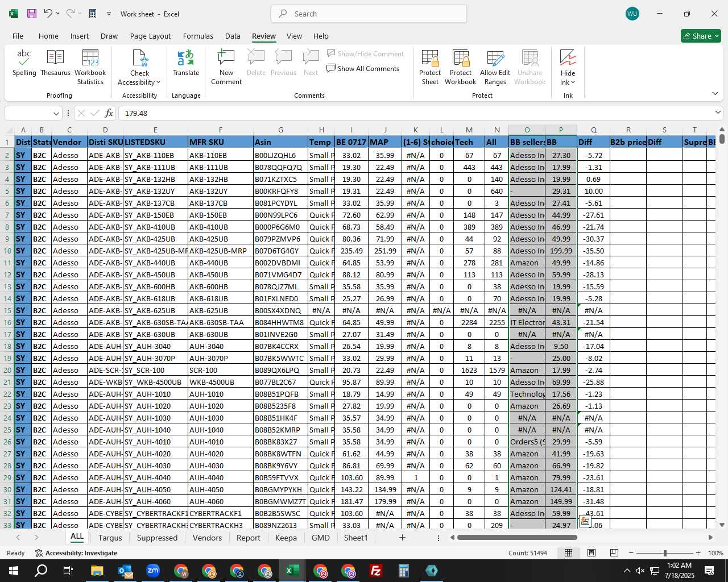
Task: Click in the Search box
Action: (369, 14)
